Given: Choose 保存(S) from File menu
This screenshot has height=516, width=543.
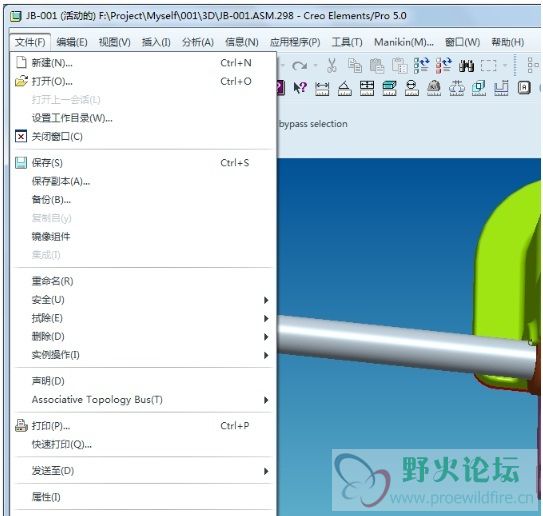Looking at the screenshot, I should 143,163.
